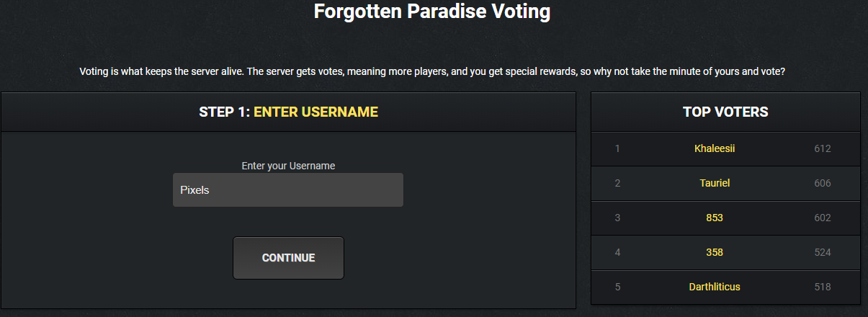Click the Forgotten Paradise Voting title
The height and width of the screenshot is (317, 868).
432,12
